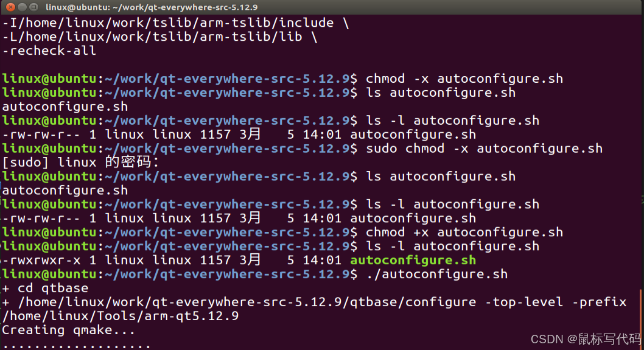Image resolution: width=644 pixels, height=350 pixels.
Task: Close the terminal window
Action: [x=11, y=7]
